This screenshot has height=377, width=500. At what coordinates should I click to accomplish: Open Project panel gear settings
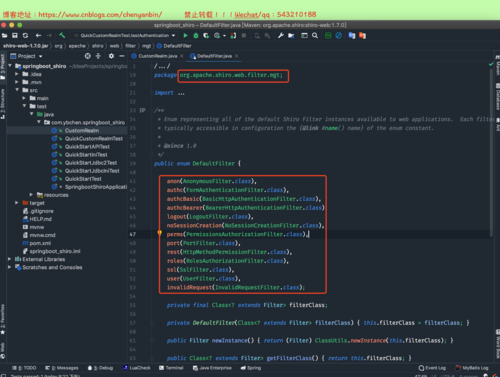[x=111, y=56]
